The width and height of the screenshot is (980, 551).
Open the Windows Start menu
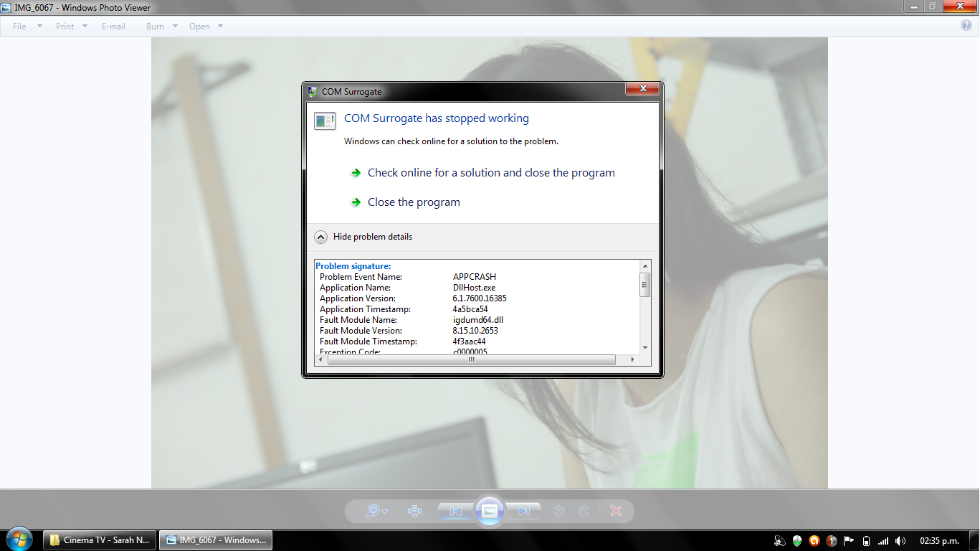(x=19, y=539)
